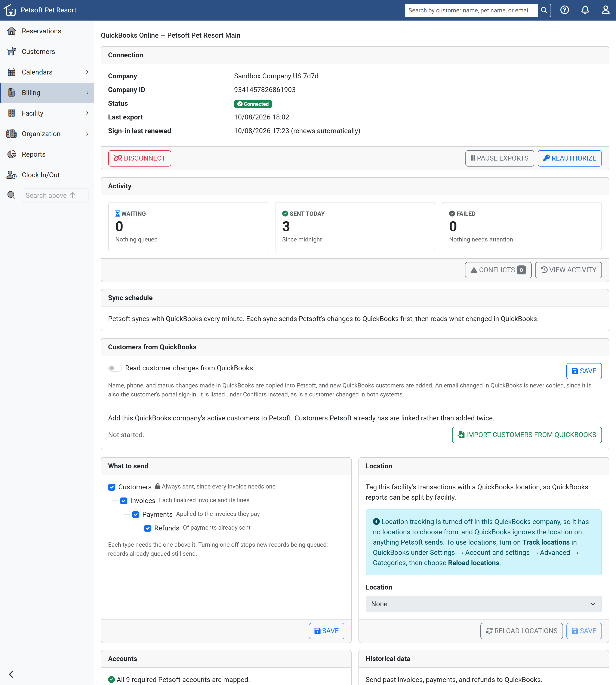616x685 pixels.
Task: Click the info icon in location notice
Action: [376, 522]
